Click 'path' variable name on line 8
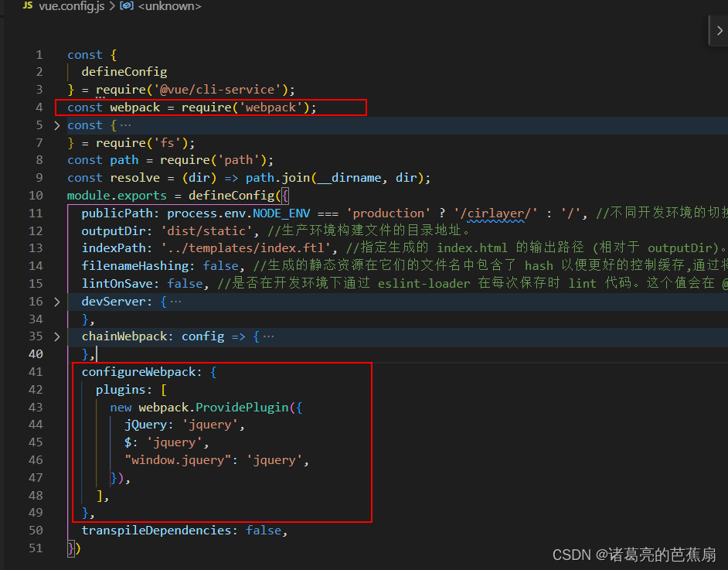Viewport: 728px width, 570px height. tap(124, 160)
